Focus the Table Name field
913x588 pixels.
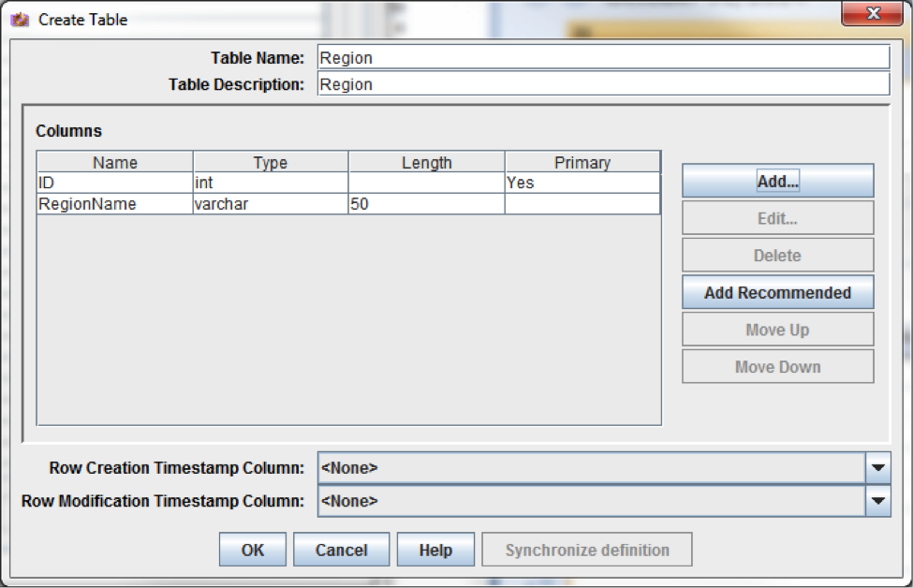coord(604,58)
